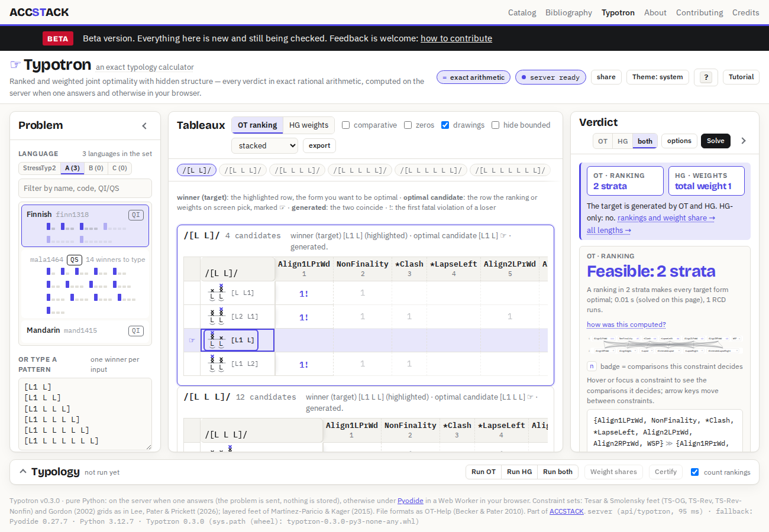The width and height of the screenshot is (769, 532).
Task: Click the QS badge for mala1464
Action: 75,259
